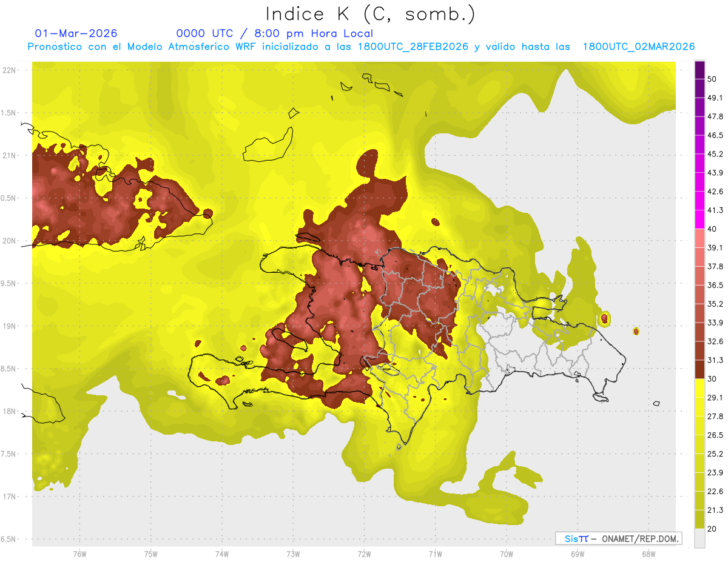Image resolution: width=728 pixels, height=562 pixels.
Task: Click the '76W' longitude label
Action: 79,554
